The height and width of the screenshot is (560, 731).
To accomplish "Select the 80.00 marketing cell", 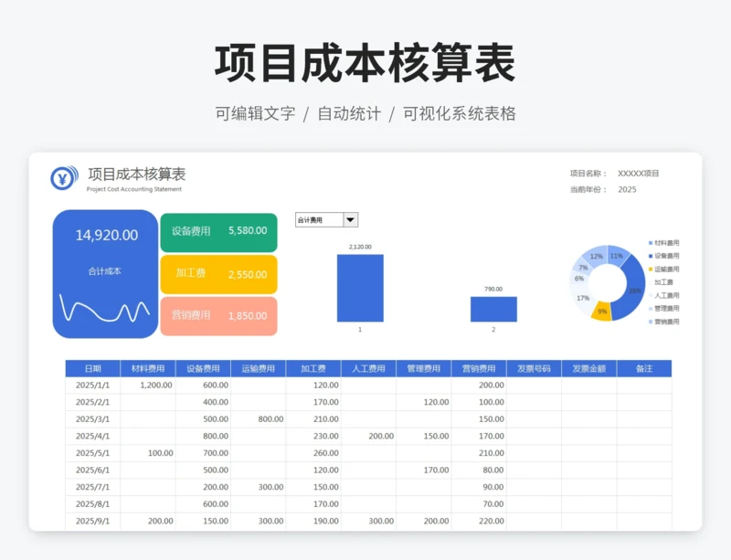I will [x=478, y=470].
